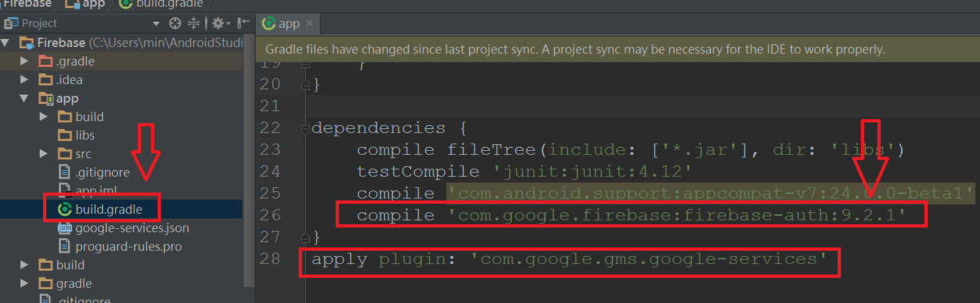Click the appcompat-v7:24.0.0-beta1 dependency string
Screen dimensions: 980x303
pyautogui.click(x=710, y=193)
